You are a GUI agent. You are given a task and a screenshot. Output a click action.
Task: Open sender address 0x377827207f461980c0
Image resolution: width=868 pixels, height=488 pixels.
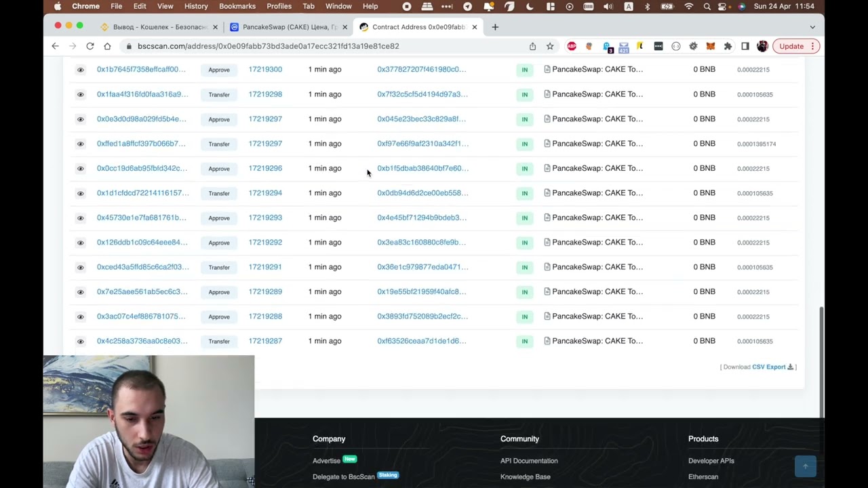click(422, 69)
